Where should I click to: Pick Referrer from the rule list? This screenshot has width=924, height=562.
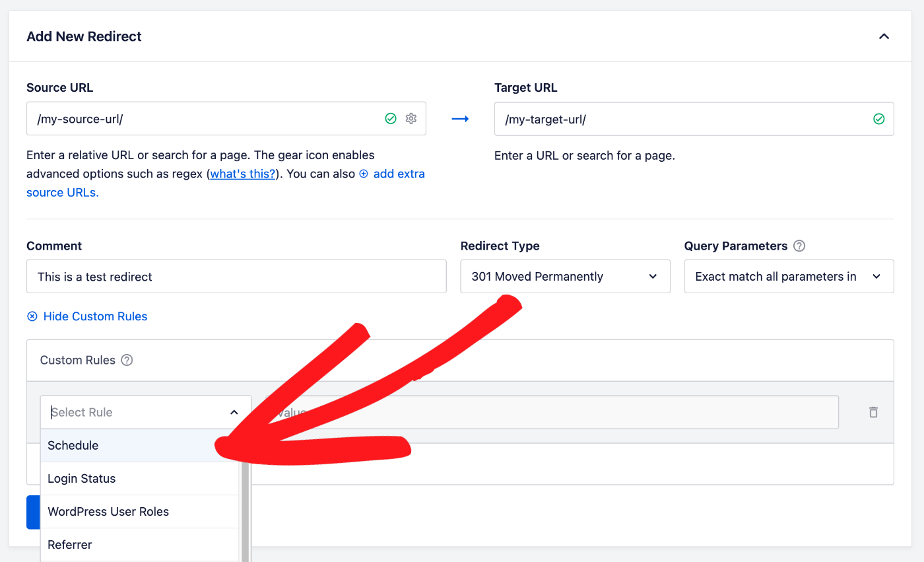click(70, 544)
